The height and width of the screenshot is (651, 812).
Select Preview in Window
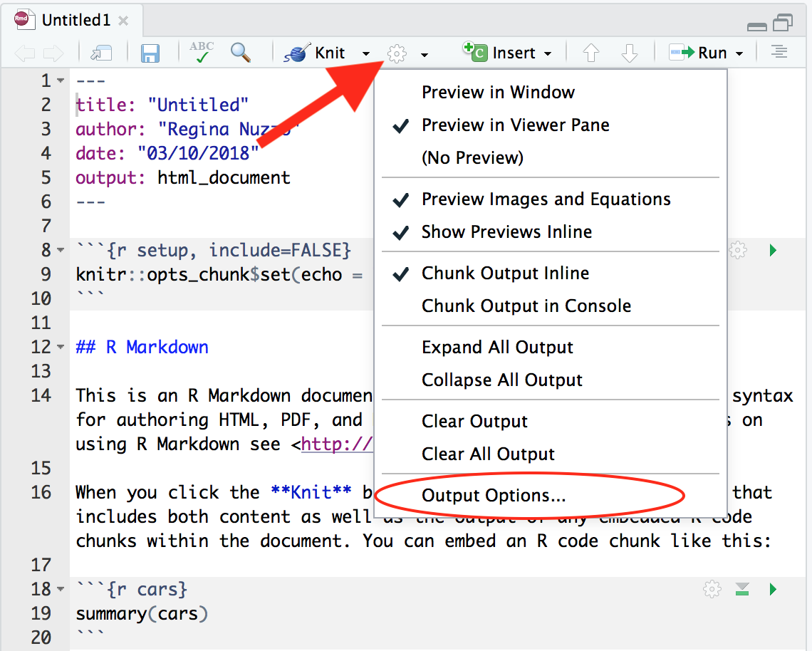point(551,92)
